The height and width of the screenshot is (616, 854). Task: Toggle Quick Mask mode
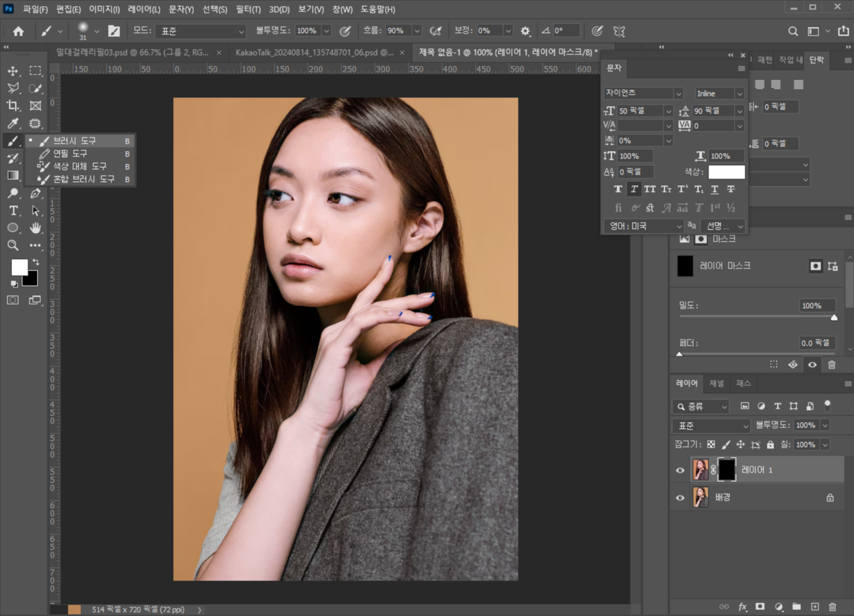click(x=13, y=300)
